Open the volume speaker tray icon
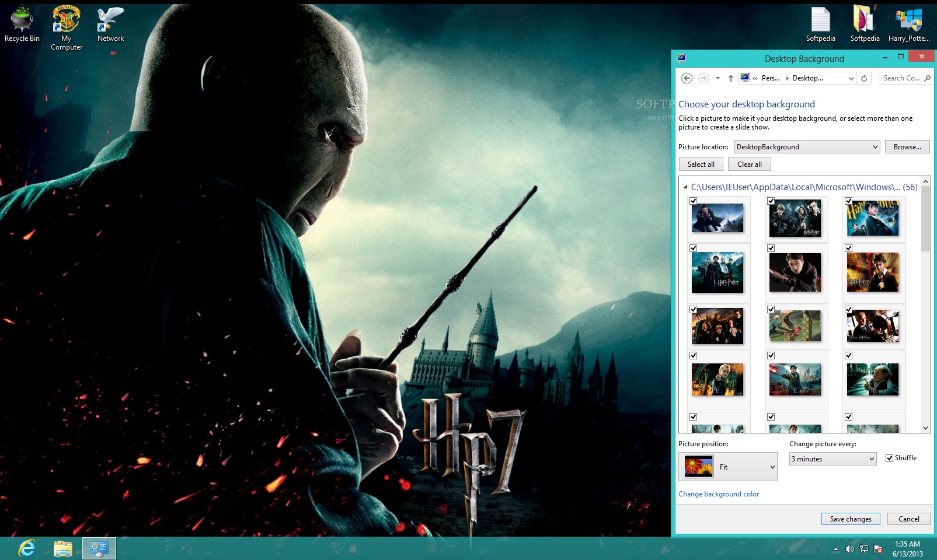The height and width of the screenshot is (560, 937). 849,549
